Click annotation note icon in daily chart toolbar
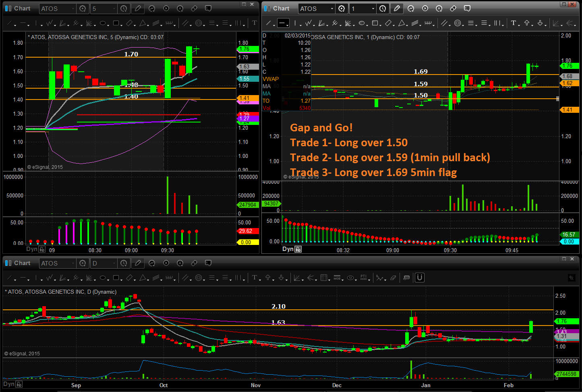 point(406,278)
